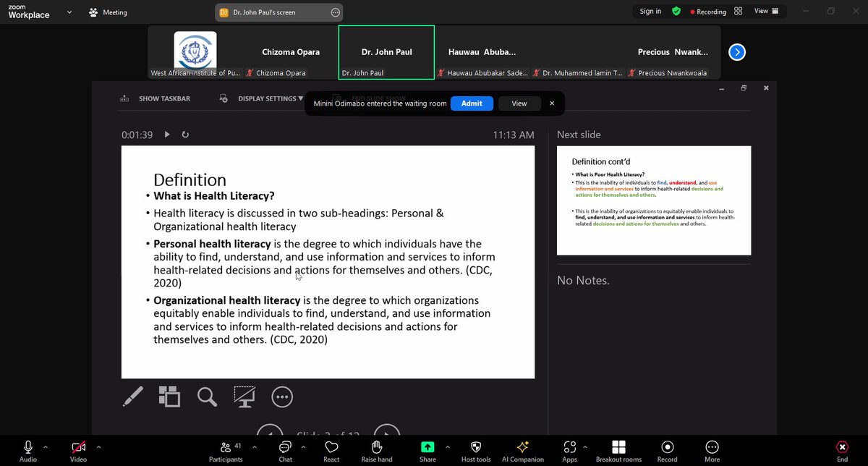The height and width of the screenshot is (466, 868).
Task: Expand share options arrow
Action: [447, 447]
